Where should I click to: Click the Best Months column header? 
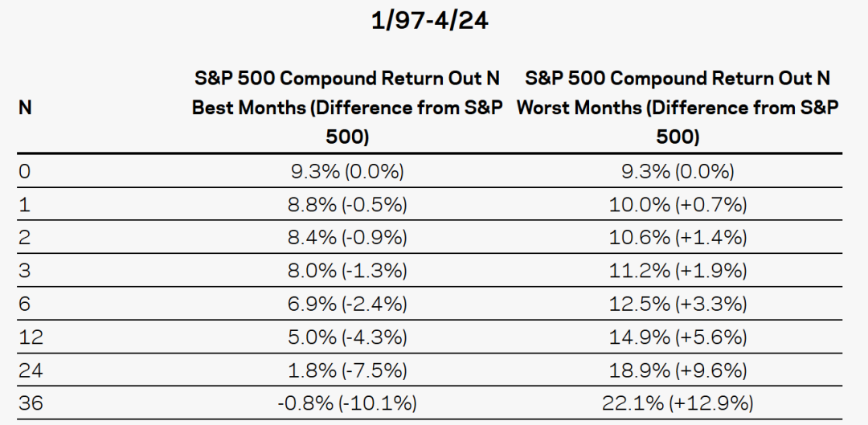click(347, 108)
